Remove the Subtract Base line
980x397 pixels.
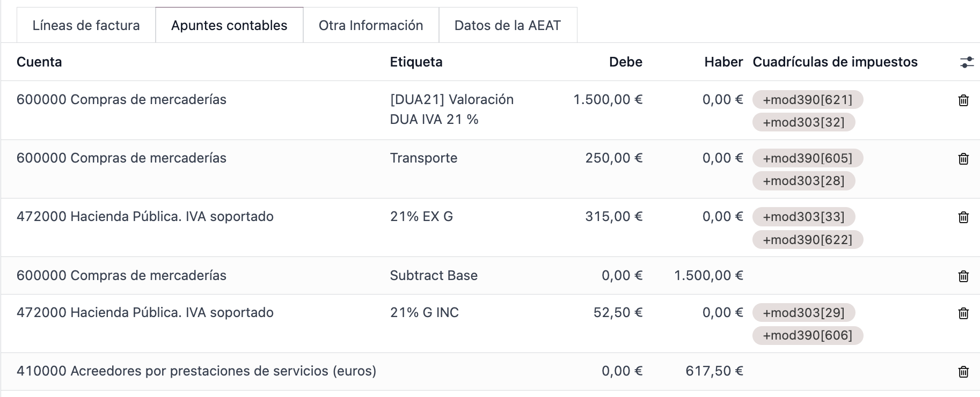(964, 275)
